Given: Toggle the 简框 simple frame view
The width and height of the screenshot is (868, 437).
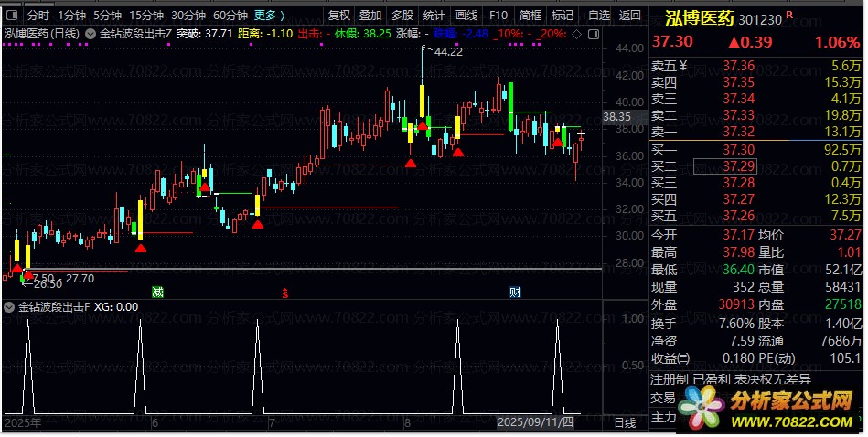Looking at the screenshot, I should pos(530,16).
